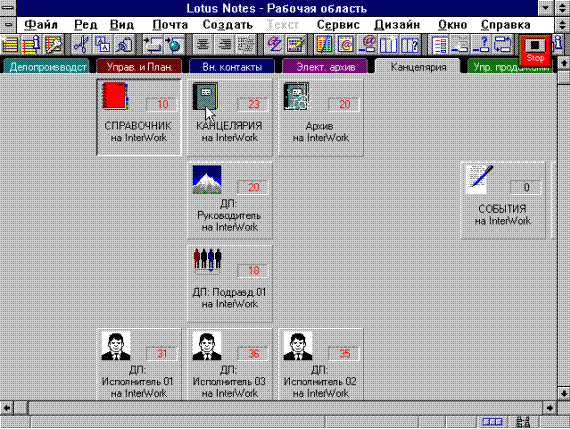Image resolution: width=570 pixels, height=429 pixels.
Task: Switch to the Делопроизводст tab
Action: (46, 67)
